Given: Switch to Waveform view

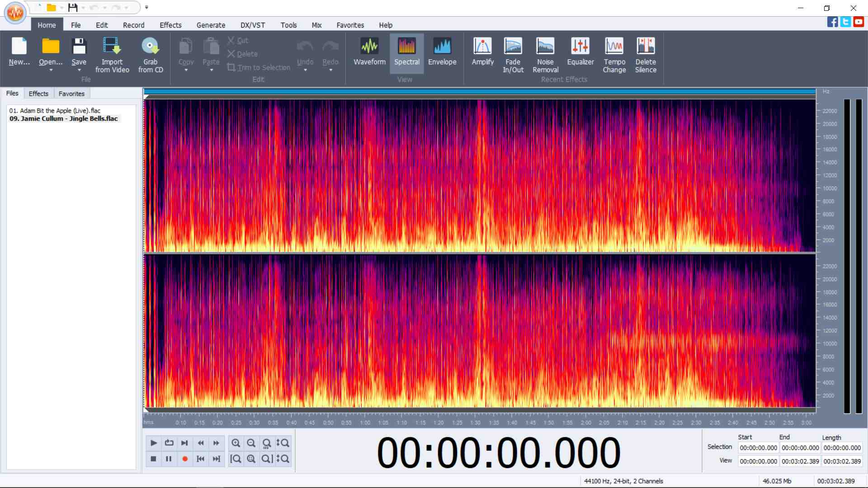Looking at the screenshot, I should tap(369, 52).
